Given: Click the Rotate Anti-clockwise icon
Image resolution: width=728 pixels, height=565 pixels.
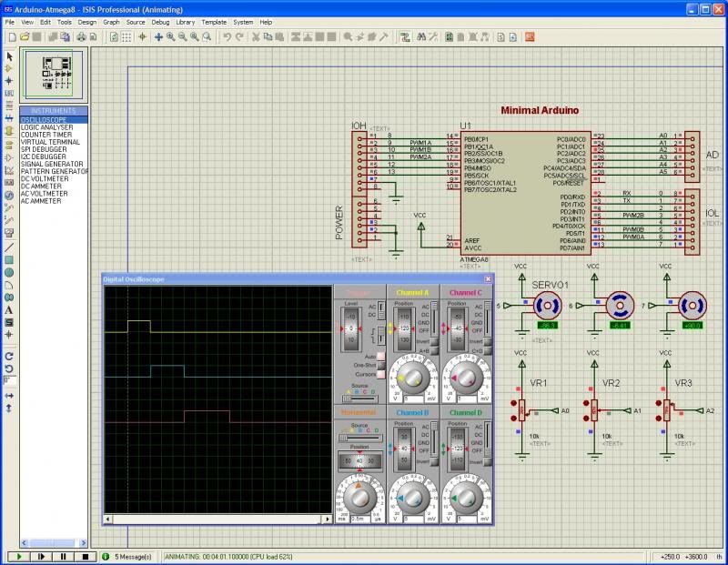Looking at the screenshot, I should [x=9, y=368].
